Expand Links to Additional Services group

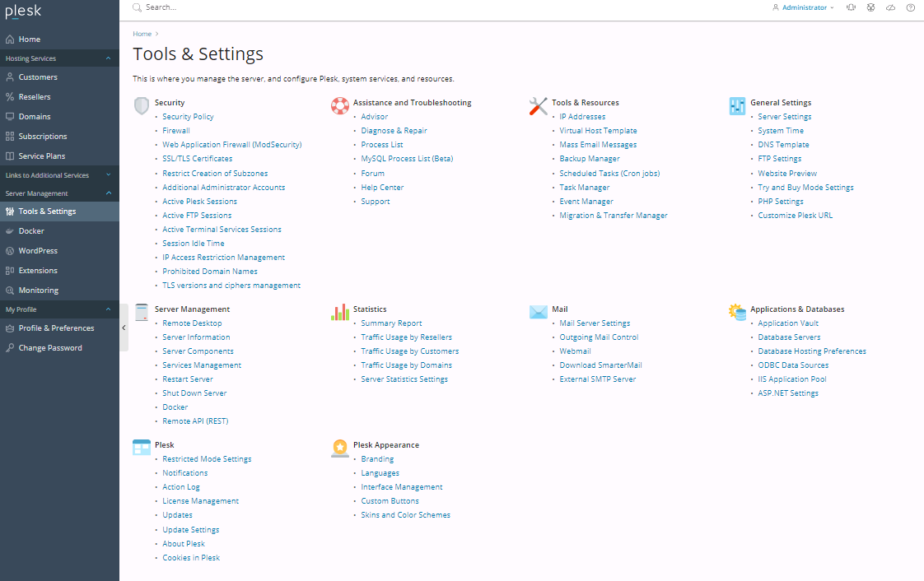(x=59, y=174)
